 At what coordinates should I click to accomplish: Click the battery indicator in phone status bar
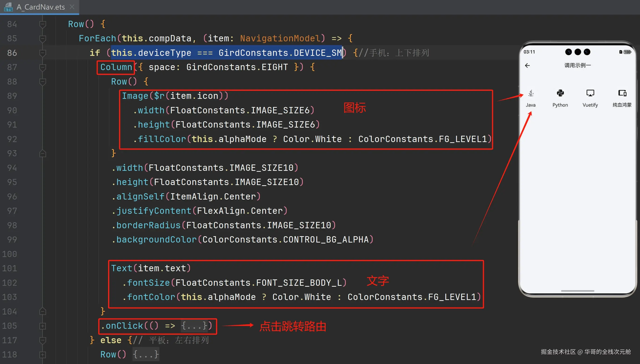point(627,52)
